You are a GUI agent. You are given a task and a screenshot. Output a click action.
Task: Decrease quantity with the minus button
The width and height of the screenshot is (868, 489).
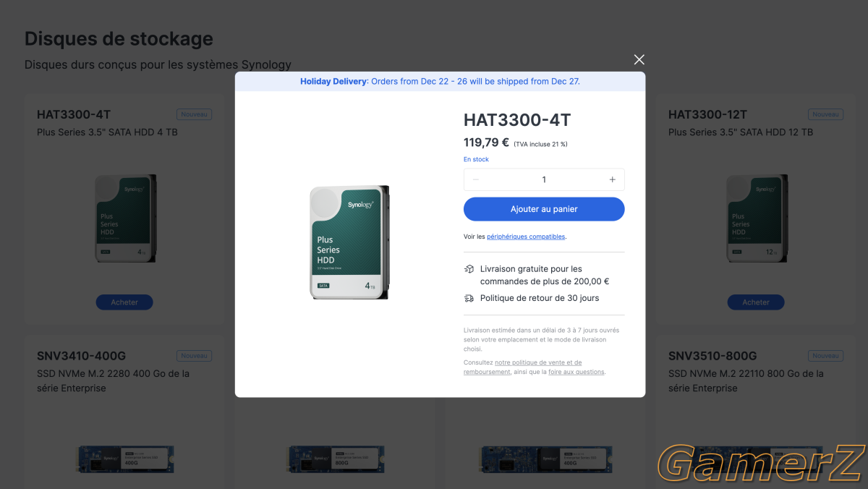[x=475, y=179]
